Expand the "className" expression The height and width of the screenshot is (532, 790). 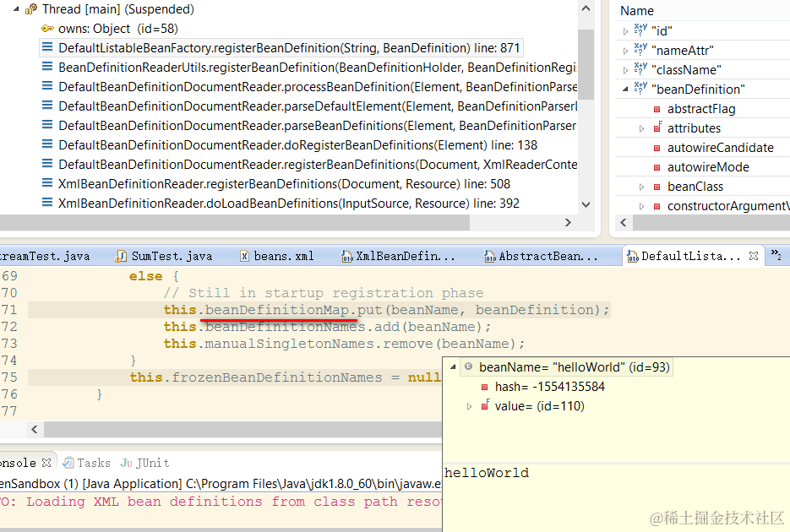625,70
